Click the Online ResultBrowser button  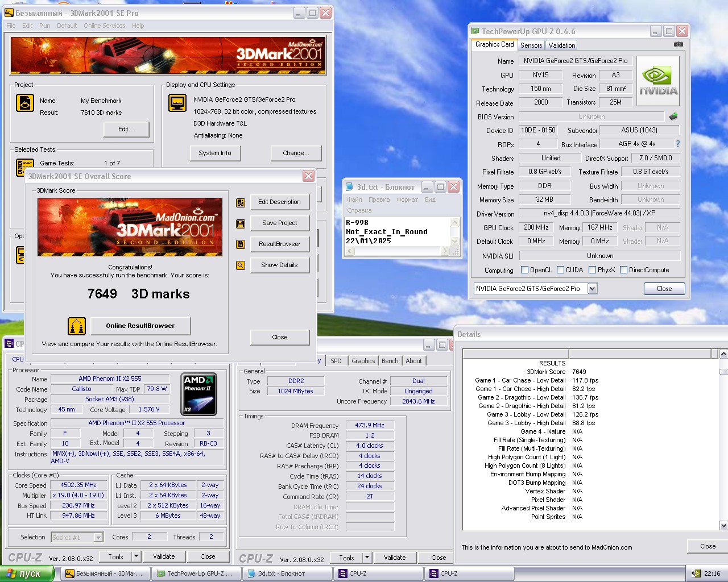140,326
